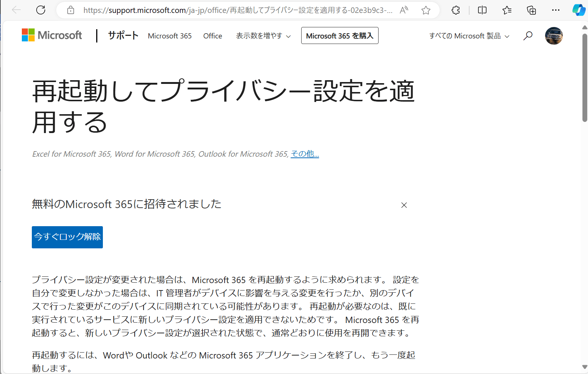Dismiss the Microsoft 365 invitation banner
The height and width of the screenshot is (374, 588).
pos(404,205)
